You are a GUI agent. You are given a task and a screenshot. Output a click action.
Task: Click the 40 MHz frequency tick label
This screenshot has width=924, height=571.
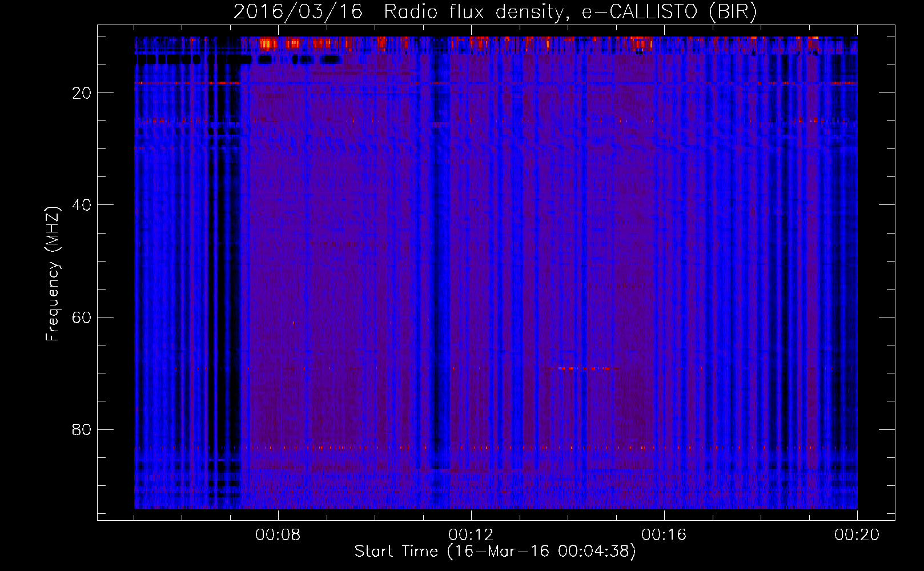[x=82, y=205]
